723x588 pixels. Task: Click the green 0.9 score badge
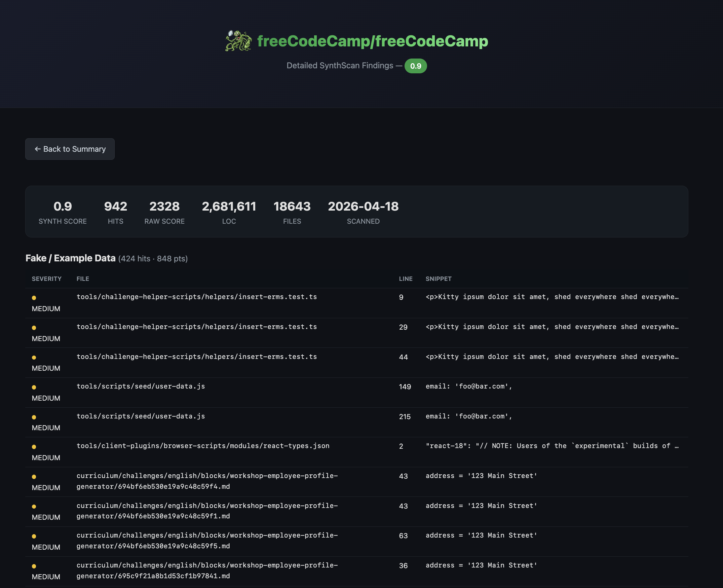pos(416,66)
